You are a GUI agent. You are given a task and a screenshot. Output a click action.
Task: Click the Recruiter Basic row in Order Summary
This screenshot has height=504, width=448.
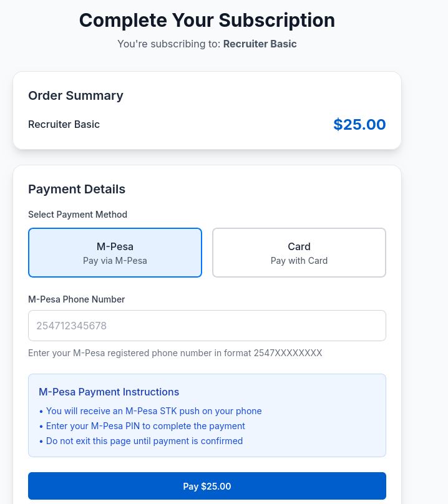[64, 124]
